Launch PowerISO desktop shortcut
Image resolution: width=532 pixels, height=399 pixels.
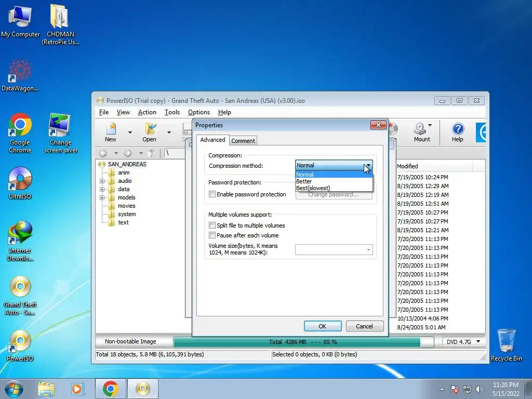tap(20, 345)
